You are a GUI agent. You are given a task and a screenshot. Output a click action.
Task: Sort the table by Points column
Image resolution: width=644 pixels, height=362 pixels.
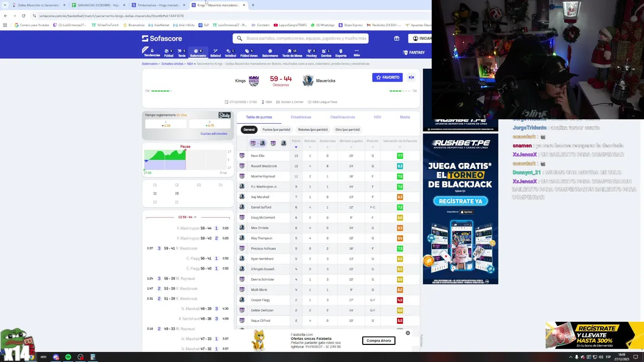click(x=296, y=144)
